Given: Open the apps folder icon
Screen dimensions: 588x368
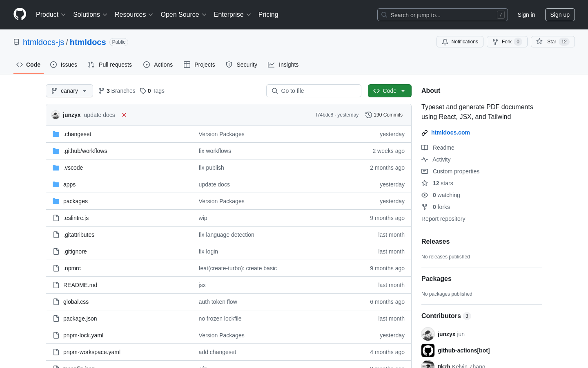Looking at the screenshot, I should [x=56, y=184].
